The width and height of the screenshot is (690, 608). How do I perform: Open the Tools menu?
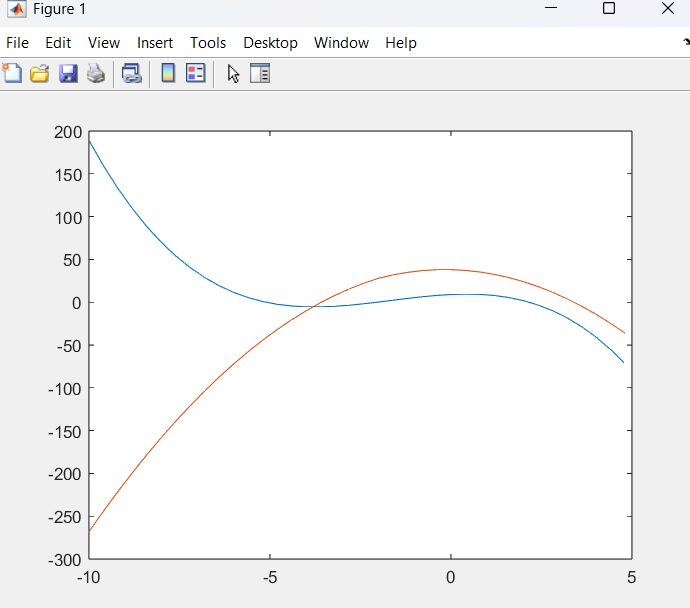click(x=208, y=43)
